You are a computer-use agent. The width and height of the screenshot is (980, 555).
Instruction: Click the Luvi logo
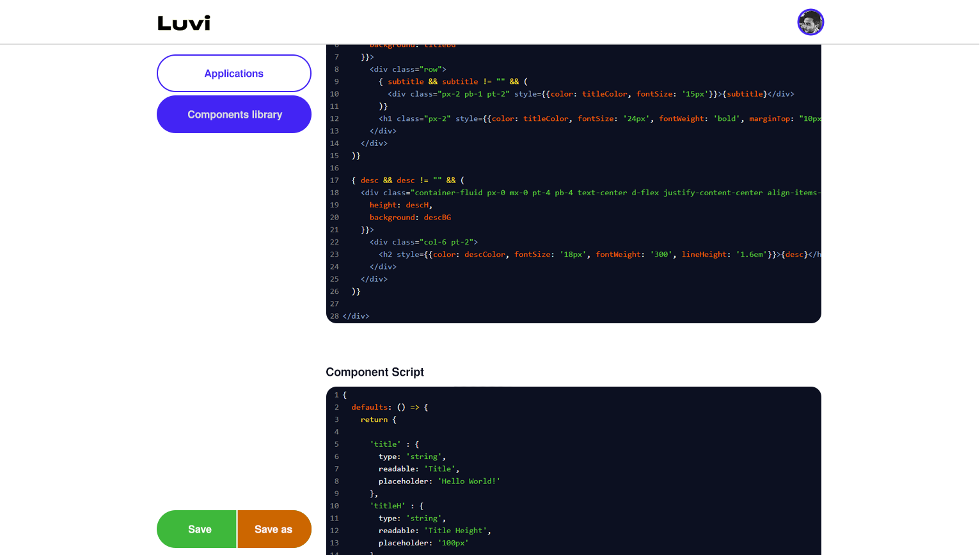click(184, 23)
